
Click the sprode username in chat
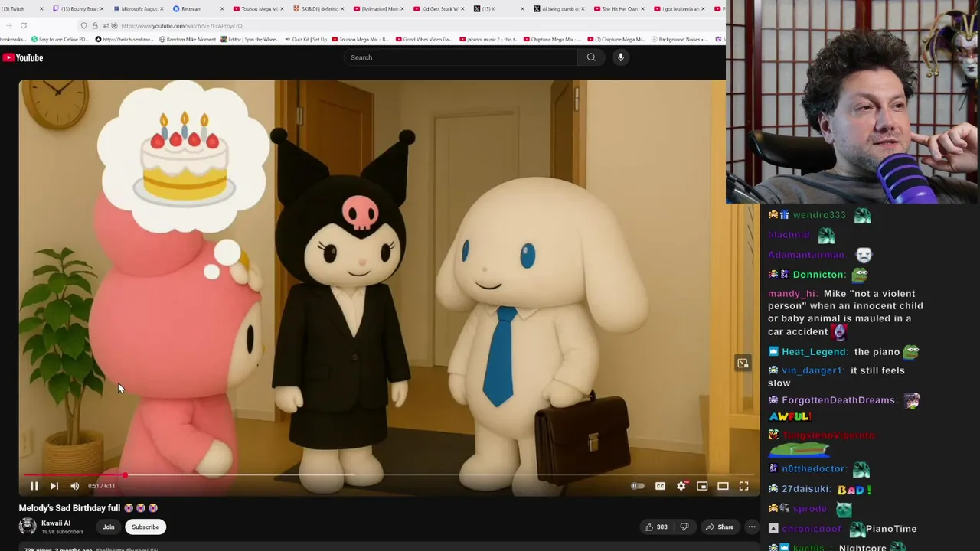[x=809, y=509]
